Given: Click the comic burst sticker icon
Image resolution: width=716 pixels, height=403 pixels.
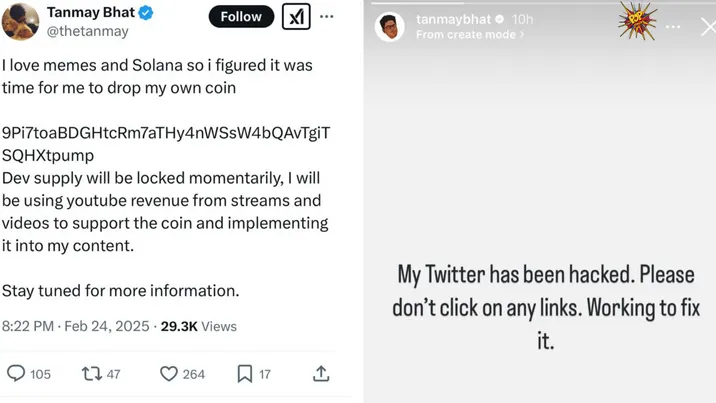Looking at the screenshot, I should tap(636, 20).
